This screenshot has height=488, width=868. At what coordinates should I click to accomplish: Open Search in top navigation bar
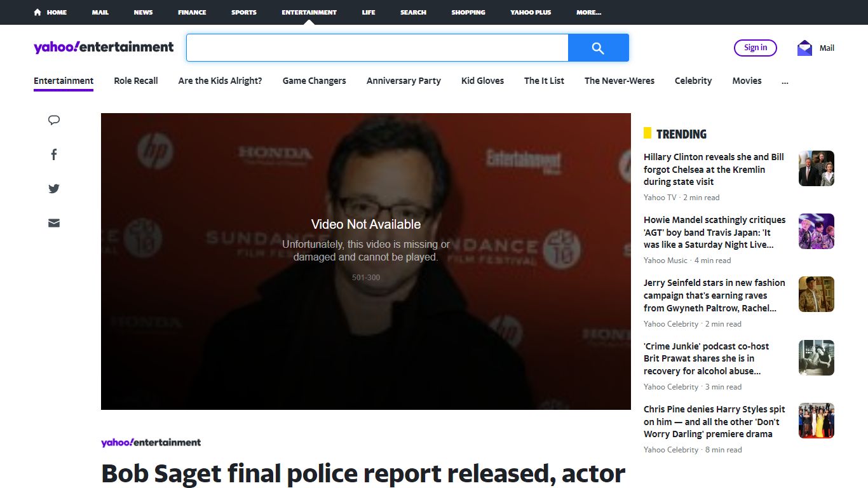coord(413,12)
